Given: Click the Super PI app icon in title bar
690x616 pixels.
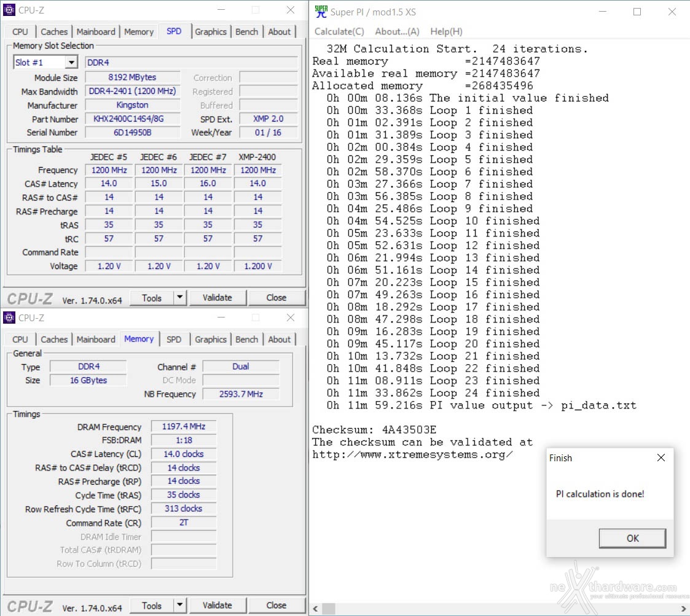Looking at the screenshot, I should (321, 12).
